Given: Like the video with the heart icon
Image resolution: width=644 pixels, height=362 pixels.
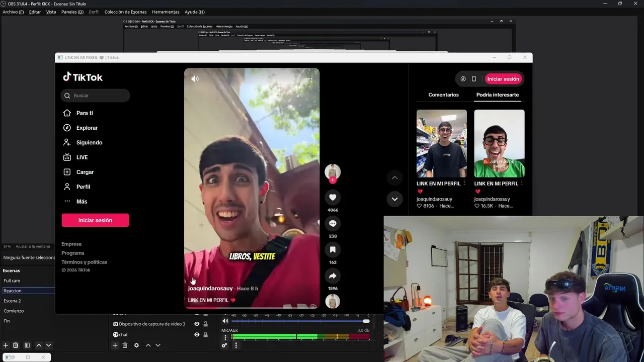Looking at the screenshot, I should (333, 198).
